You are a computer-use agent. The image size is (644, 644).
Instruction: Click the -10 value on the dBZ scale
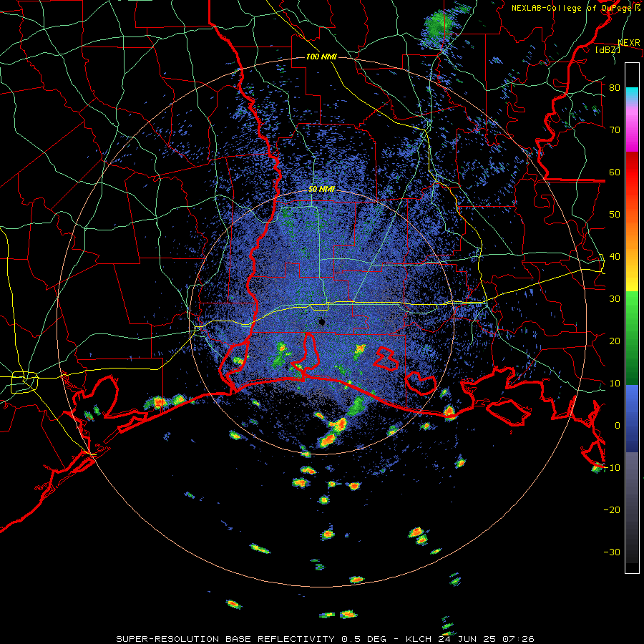612,467
